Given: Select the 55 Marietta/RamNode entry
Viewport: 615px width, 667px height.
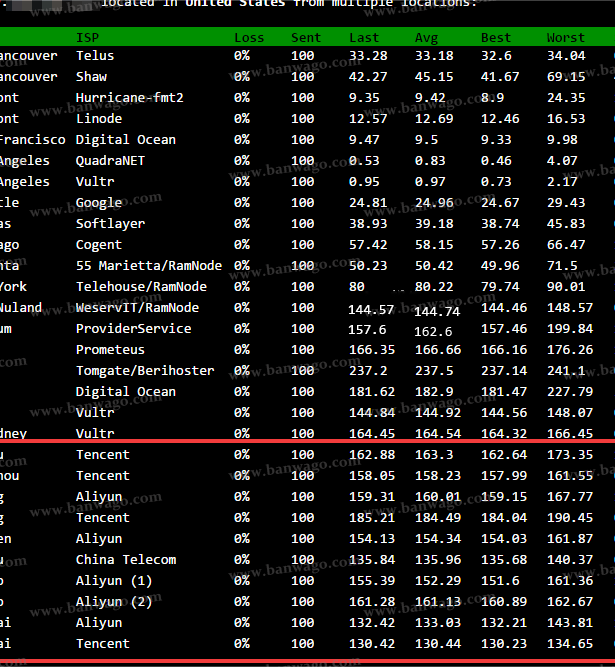Looking at the screenshot, I should pyautogui.click(x=149, y=266).
